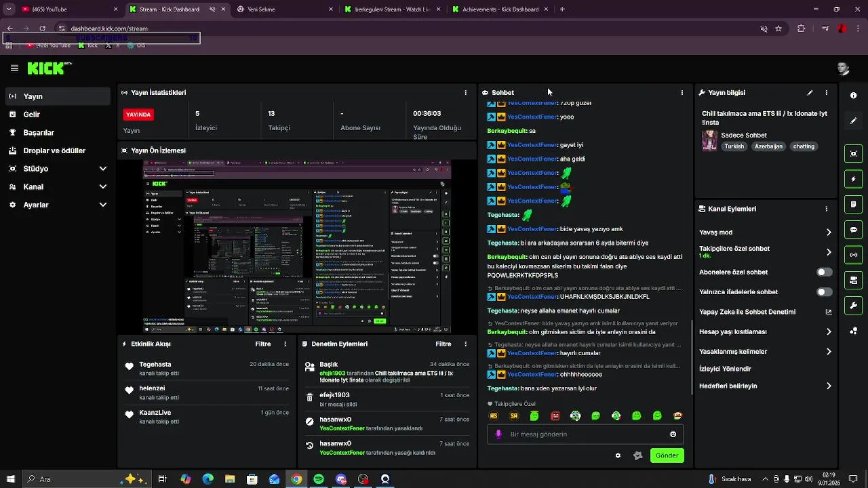Click İzleyici Yönlendir option

coord(725,369)
